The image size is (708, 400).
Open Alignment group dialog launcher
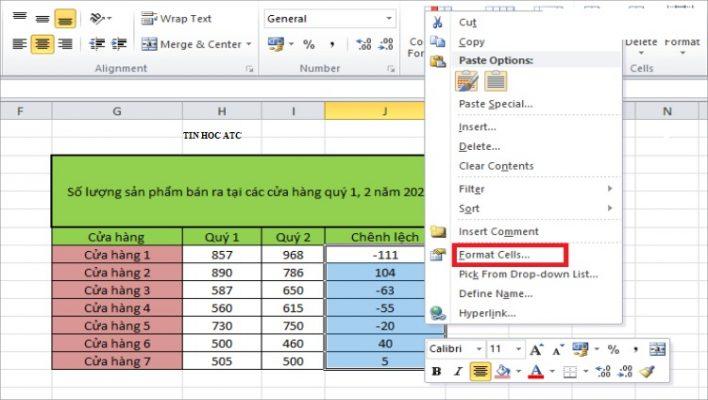(249, 69)
